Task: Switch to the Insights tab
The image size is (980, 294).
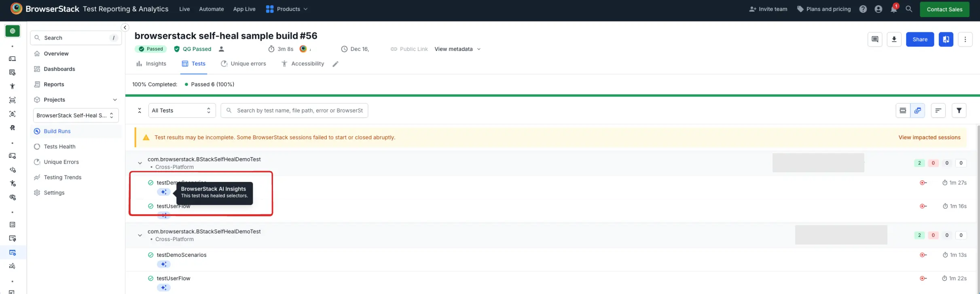Action: [151, 63]
